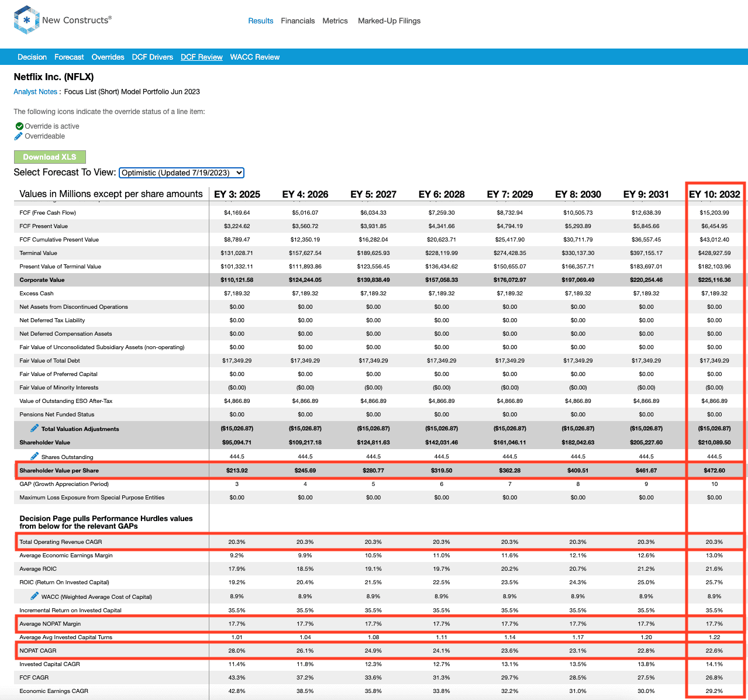
Task: Open the Overrides tab
Action: click(108, 57)
